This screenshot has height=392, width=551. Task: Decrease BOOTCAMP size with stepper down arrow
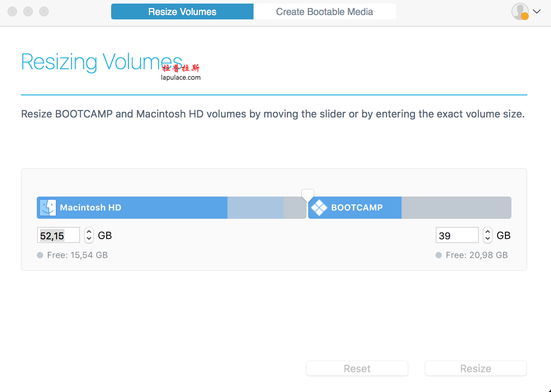click(488, 239)
